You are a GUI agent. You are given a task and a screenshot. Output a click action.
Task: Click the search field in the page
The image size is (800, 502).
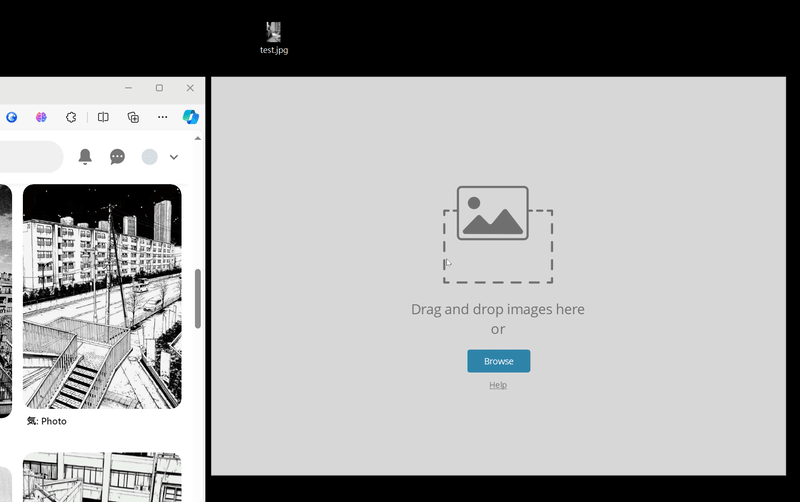31,157
